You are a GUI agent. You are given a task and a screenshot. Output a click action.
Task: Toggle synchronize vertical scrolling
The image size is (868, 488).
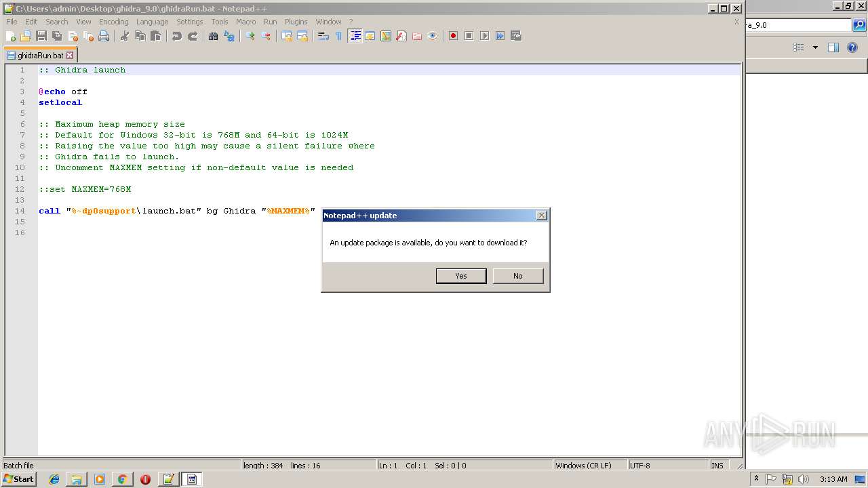pyautogui.click(x=287, y=36)
